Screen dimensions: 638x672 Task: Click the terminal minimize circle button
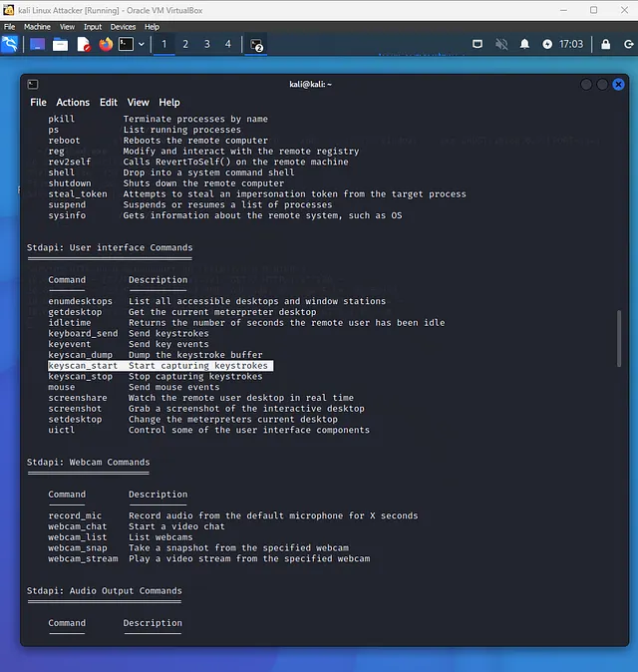tap(586, 85)
